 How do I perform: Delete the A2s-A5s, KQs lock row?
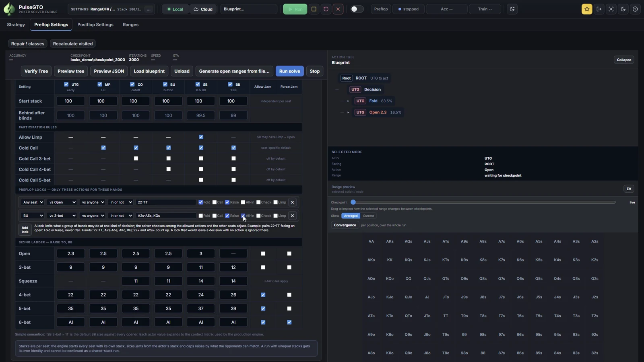(x=293, y=216)
